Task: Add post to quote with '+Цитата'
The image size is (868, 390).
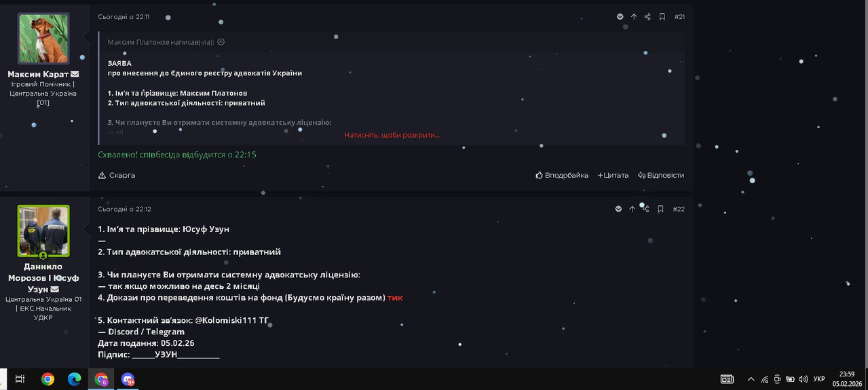Action: (x=613, y=175)
